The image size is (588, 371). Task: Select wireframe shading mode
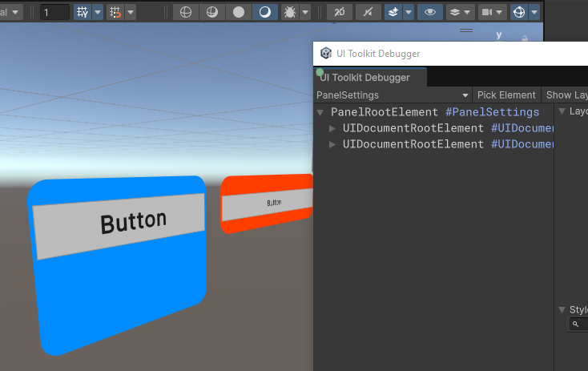185,12
